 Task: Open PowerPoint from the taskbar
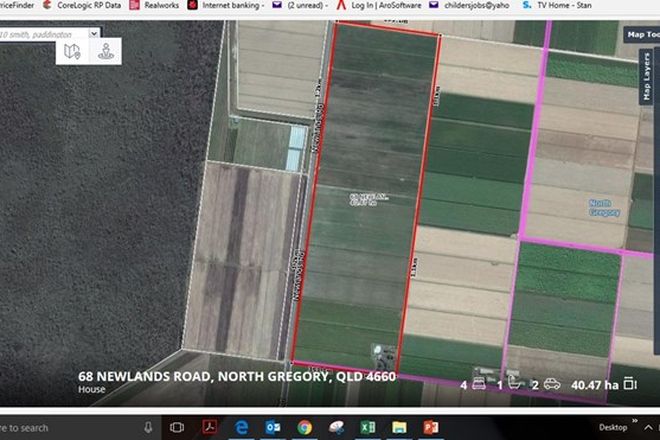pyautogui.click(x=430, y=427)
